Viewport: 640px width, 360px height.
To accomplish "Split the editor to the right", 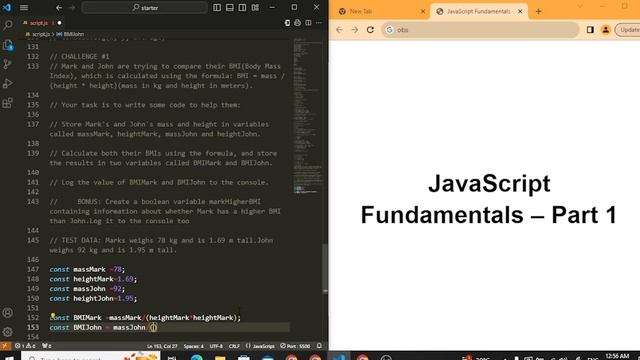I will pyautogui.click(x=308, y=23).
